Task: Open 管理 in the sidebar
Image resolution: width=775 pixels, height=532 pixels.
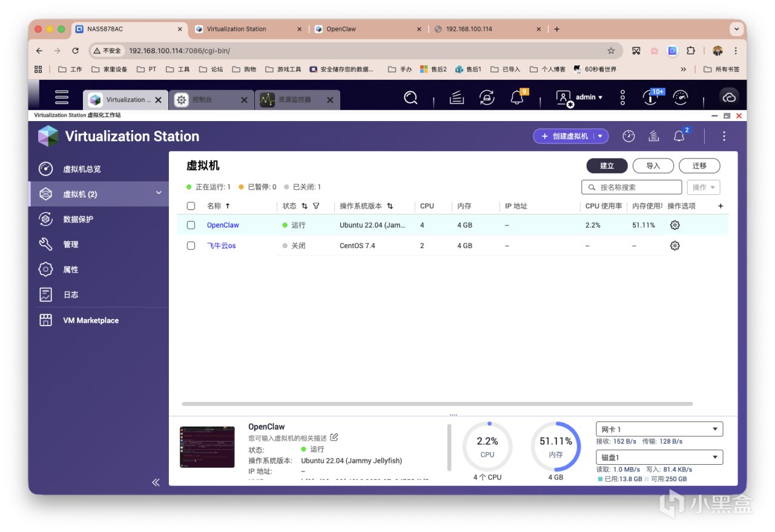Action: (99, 245)
